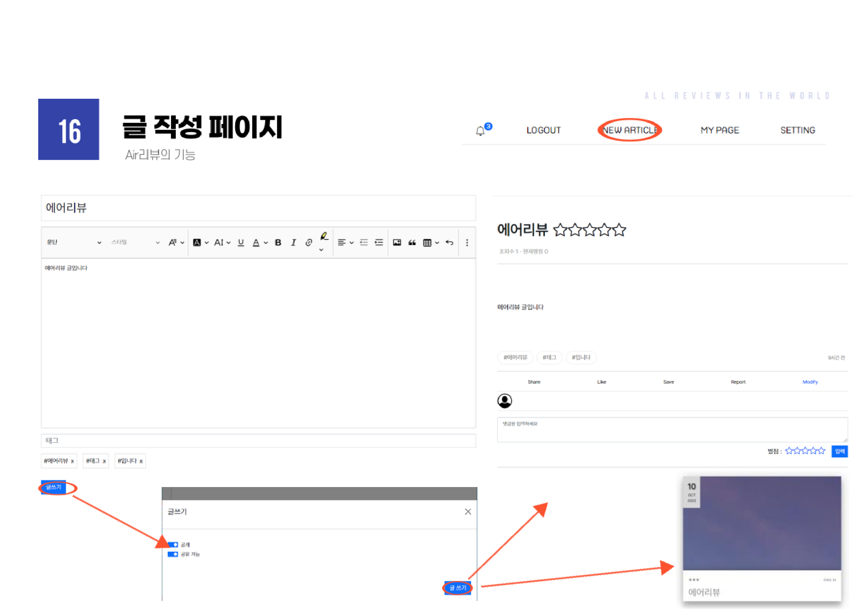Viewport: 868px width, 614px height.
Task: Remove the #태그 tag using its x
Action: [x=104, y=461]
